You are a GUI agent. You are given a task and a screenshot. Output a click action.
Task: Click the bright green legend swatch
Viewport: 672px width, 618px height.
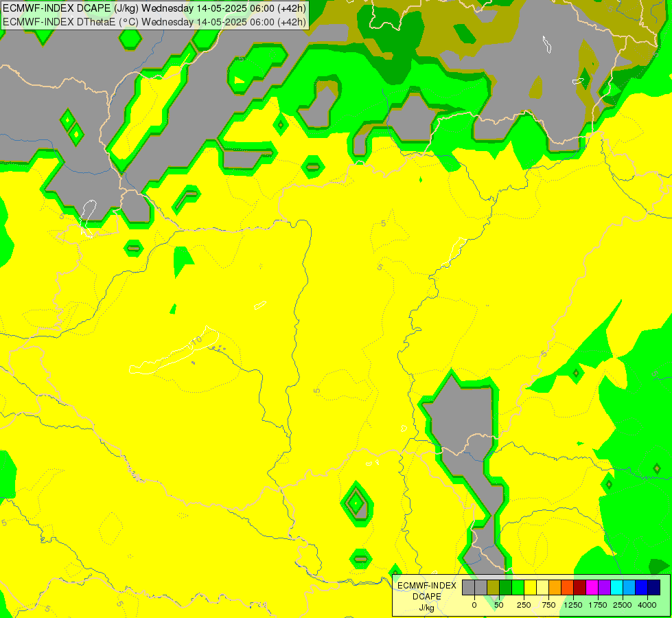518,588
